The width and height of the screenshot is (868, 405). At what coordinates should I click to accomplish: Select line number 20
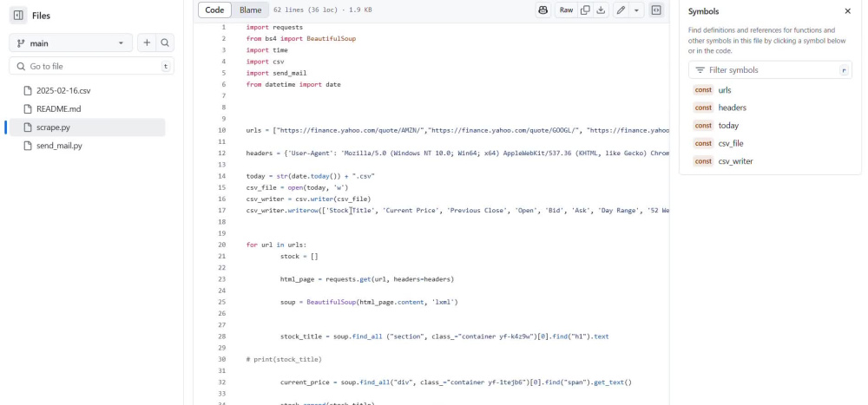coord(221,245)
